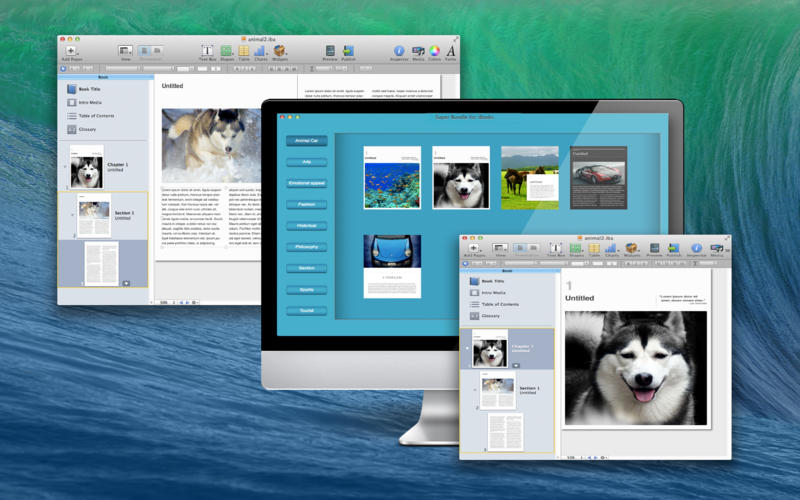The height and width of the screenshot is (500, 800).
Task: Choose the underwater fish template thumbnail
Action: click(x=391, y=178)
